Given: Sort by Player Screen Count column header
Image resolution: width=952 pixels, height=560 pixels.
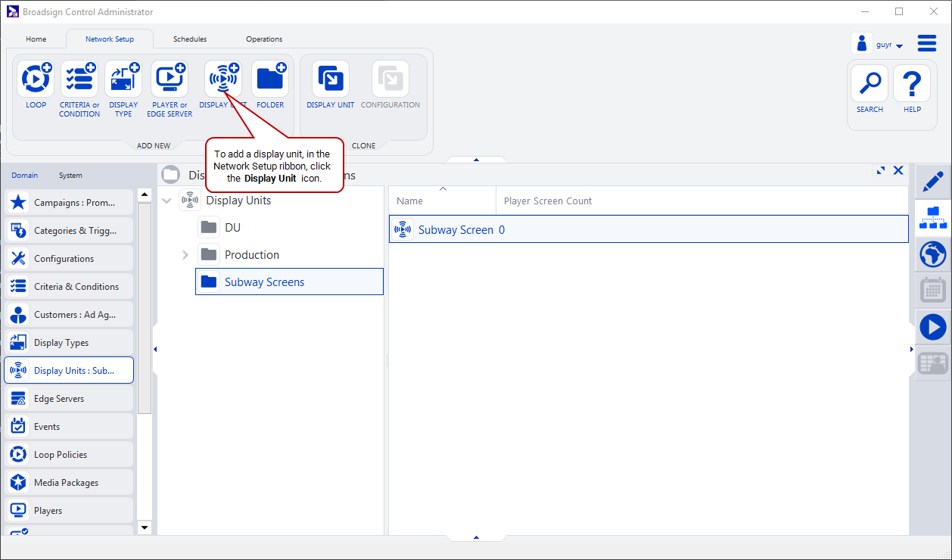Looking at the screenshot, I should pos(548,201).
